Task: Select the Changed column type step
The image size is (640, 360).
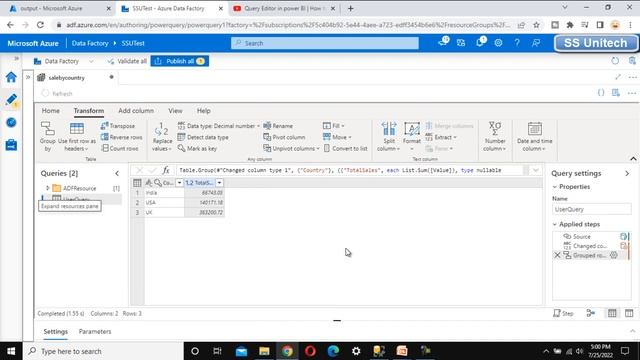Action: tap(591, 246)
